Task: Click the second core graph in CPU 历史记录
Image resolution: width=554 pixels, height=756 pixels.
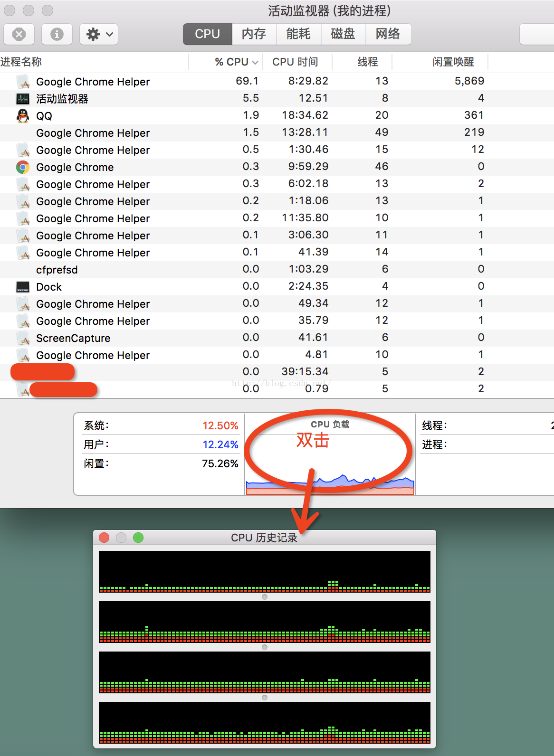Action: tap(265, 622)
